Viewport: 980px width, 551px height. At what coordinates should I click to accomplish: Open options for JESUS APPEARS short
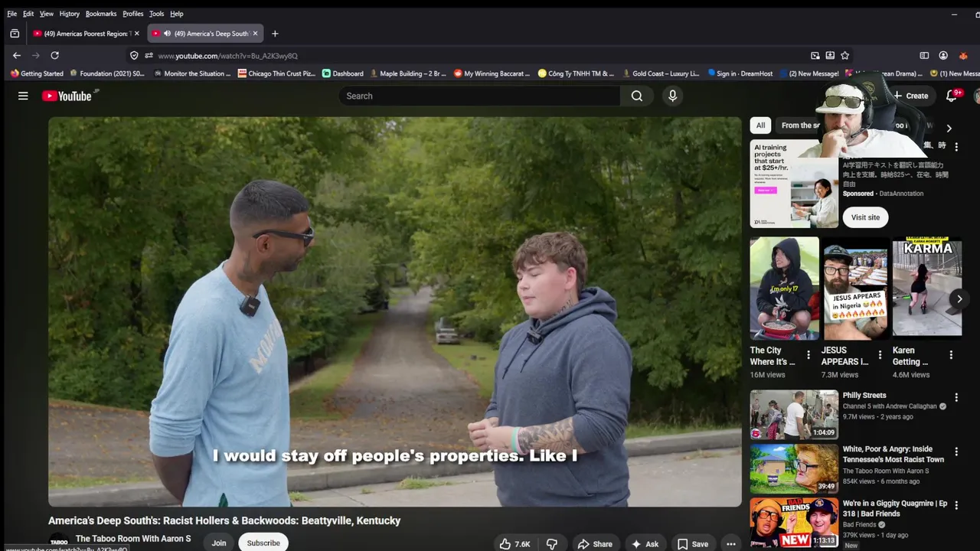coord(880,355)
